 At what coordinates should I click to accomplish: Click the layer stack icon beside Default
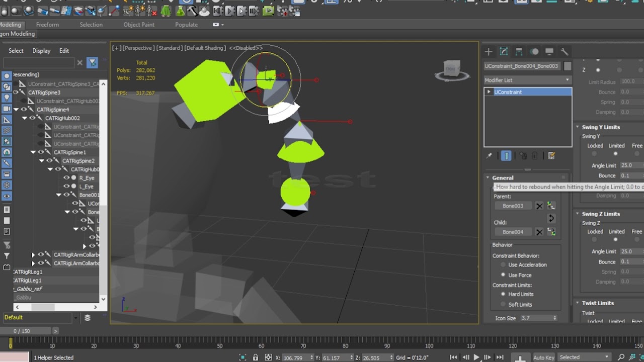point(88,318)
